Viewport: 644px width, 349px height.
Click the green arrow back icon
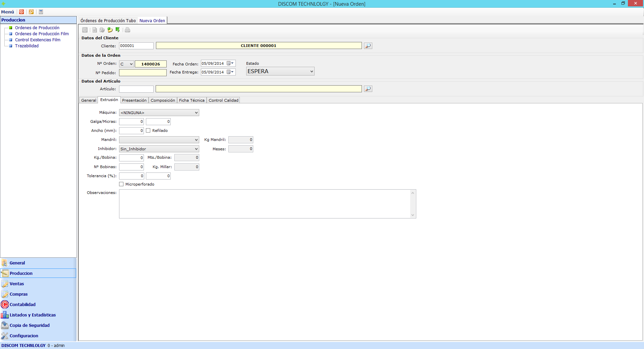[118, 30]
